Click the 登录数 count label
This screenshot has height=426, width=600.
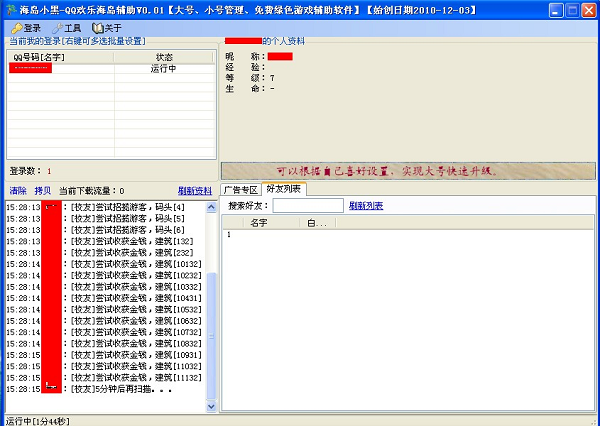tap(30, 171)
